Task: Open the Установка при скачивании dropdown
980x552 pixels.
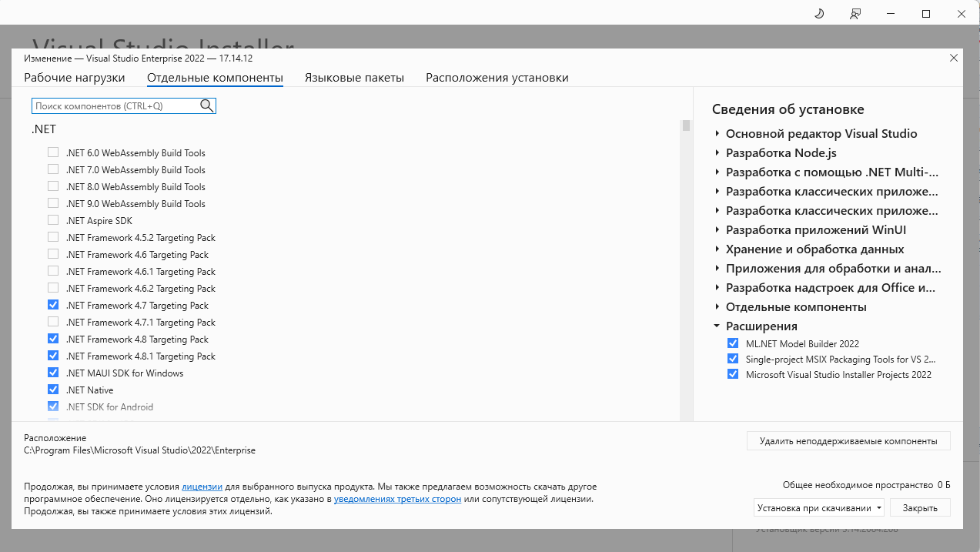Action: [819, 508]
